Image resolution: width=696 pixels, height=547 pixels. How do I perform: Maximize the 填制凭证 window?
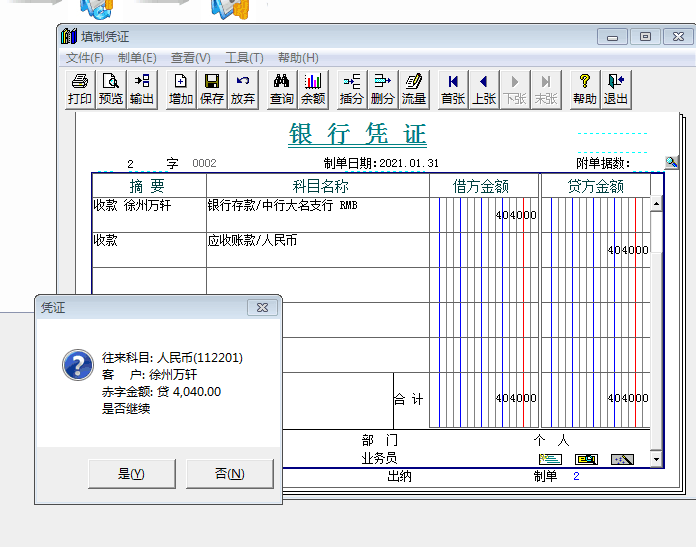tap(645, 37)
